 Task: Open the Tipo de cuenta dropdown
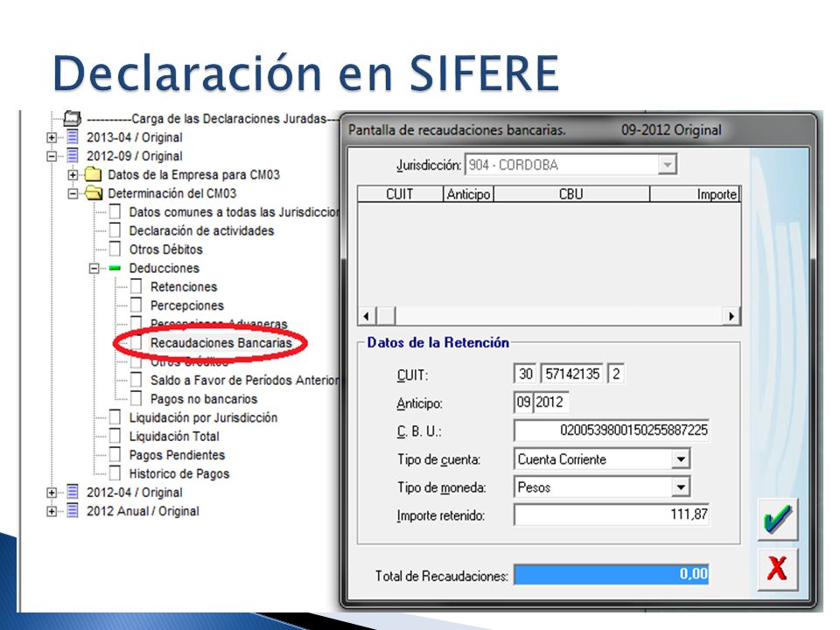click(681, 459)
